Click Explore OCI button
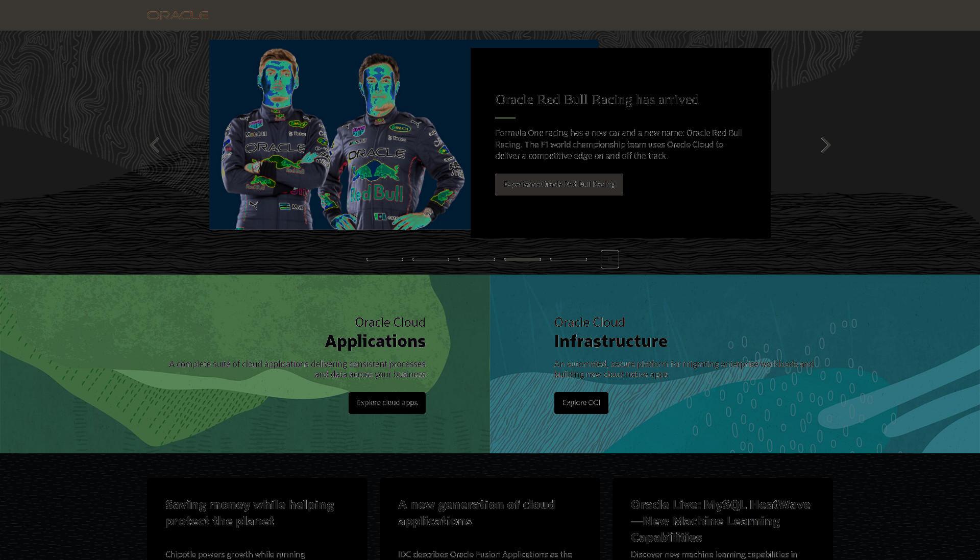980x560 pixels. 581,403
